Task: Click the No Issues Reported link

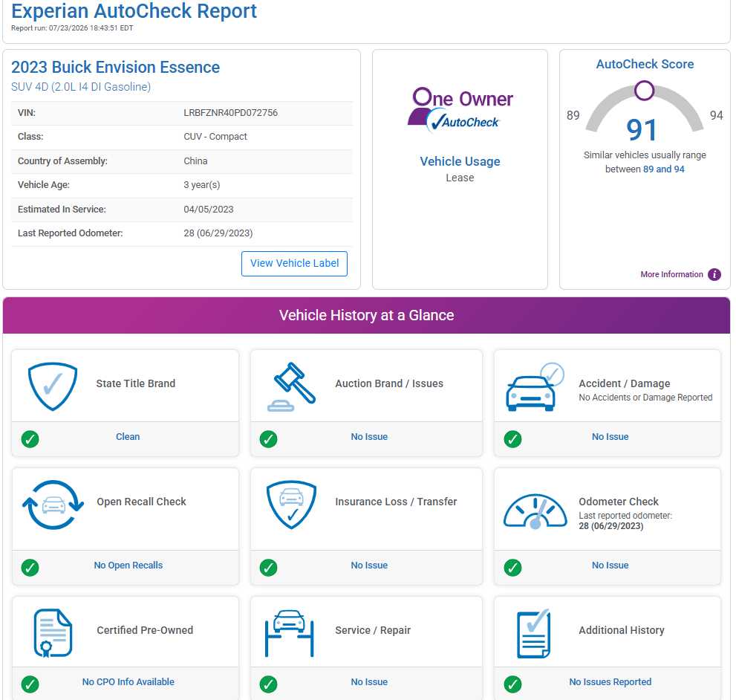Action: click(610, 681)
